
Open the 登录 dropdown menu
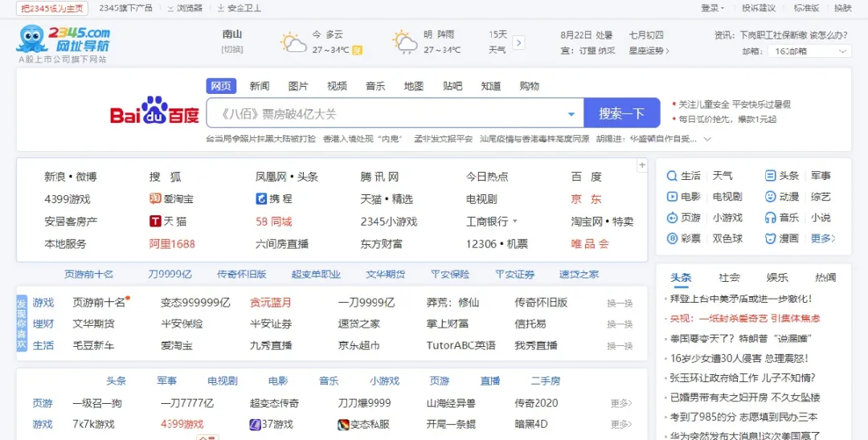(712, 8)
